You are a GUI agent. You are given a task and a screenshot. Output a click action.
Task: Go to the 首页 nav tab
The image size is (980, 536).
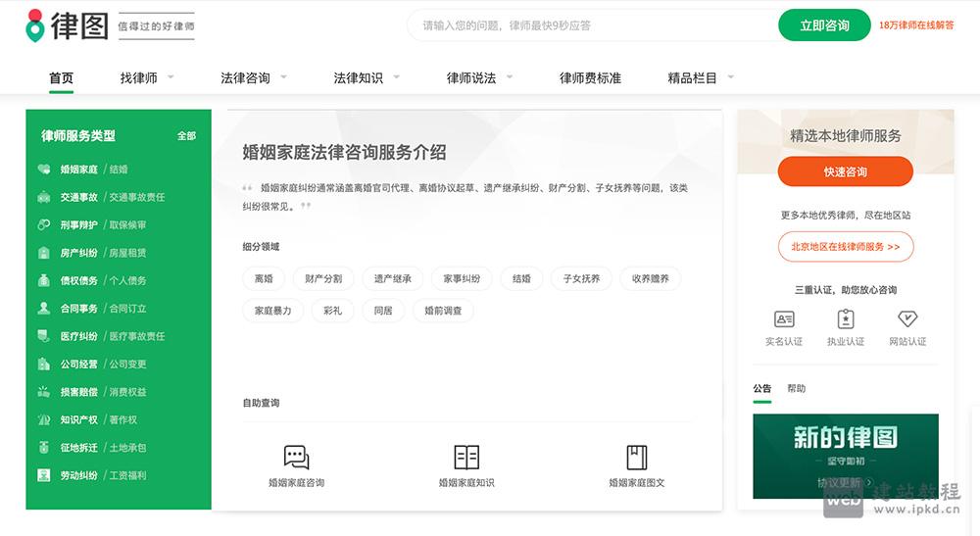click(x=61, y=78)
